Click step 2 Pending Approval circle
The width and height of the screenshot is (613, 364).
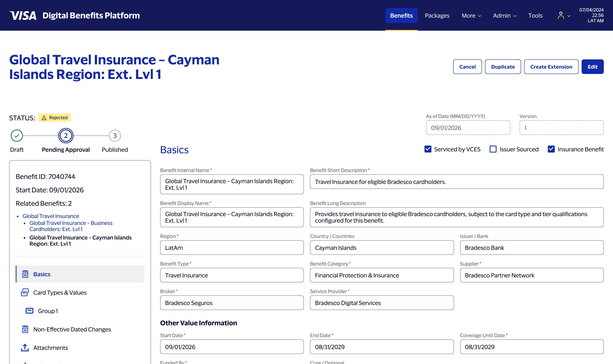click(66, 136)
